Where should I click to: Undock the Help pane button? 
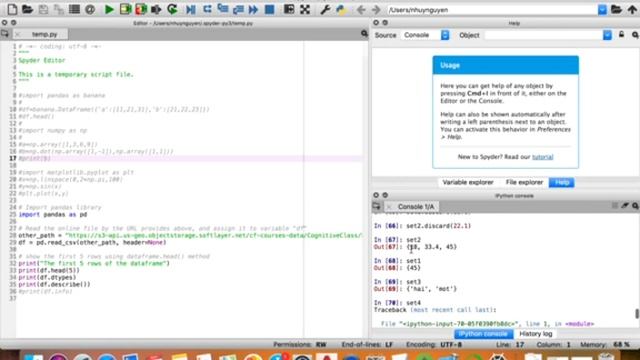coord(385,23)
